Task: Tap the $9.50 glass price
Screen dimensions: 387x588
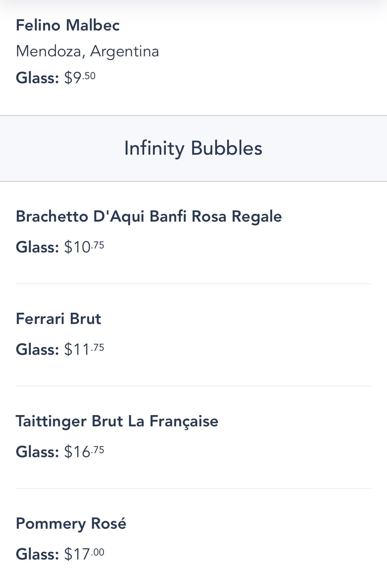Action: click(x=80, y=78)
